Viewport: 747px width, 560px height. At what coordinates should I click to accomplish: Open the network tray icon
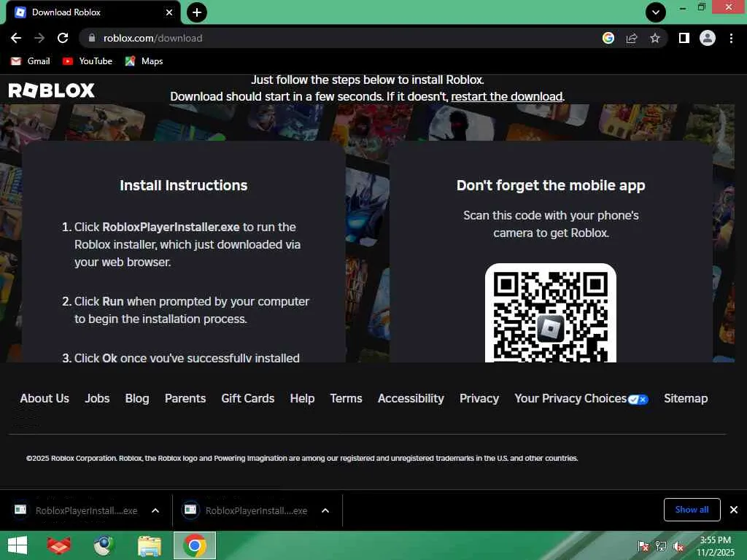(x=661, y=546)
